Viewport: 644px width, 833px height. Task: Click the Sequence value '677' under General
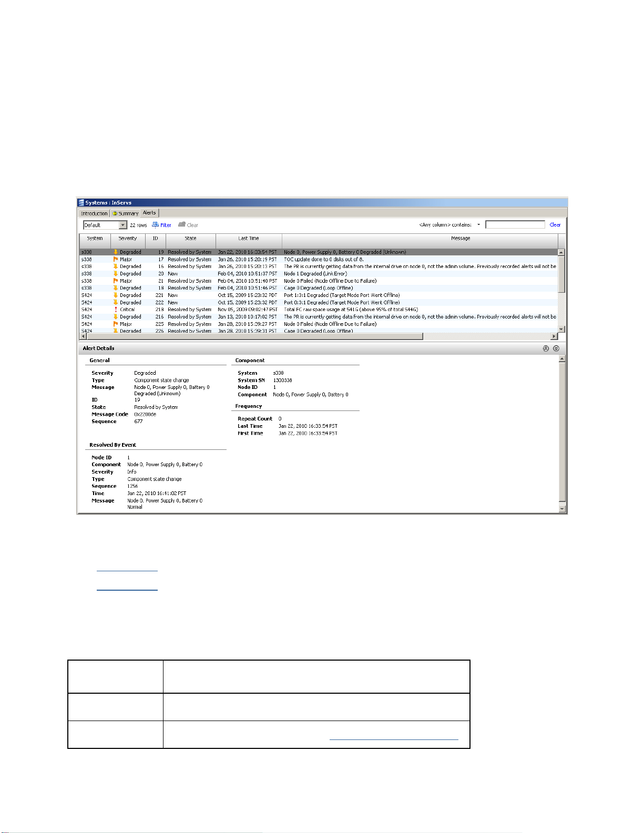138,421
